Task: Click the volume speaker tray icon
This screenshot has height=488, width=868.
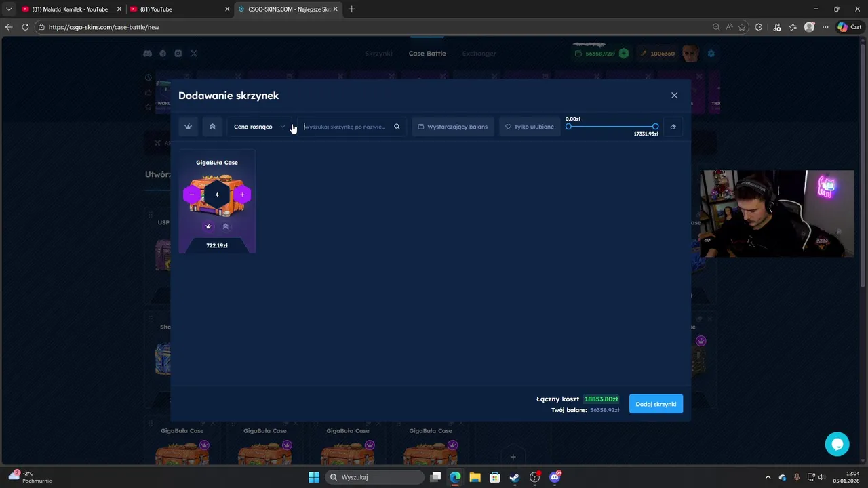Action: point(821,477)
